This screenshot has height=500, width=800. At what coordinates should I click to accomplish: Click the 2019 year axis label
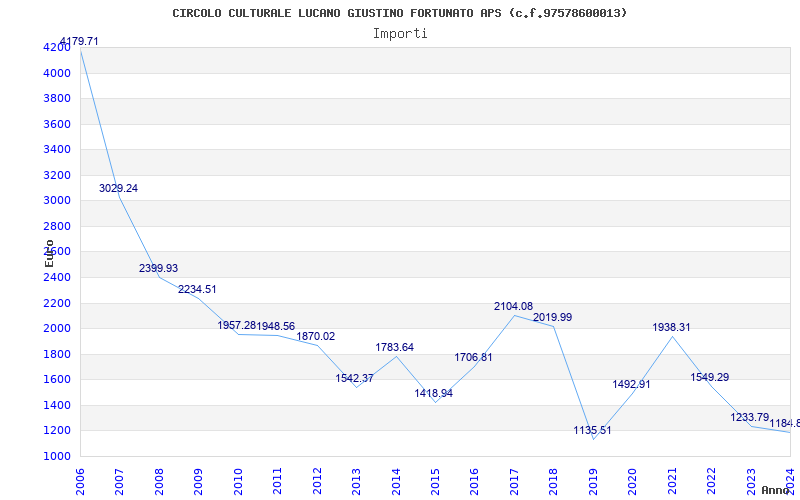click(x=594, y=481)
